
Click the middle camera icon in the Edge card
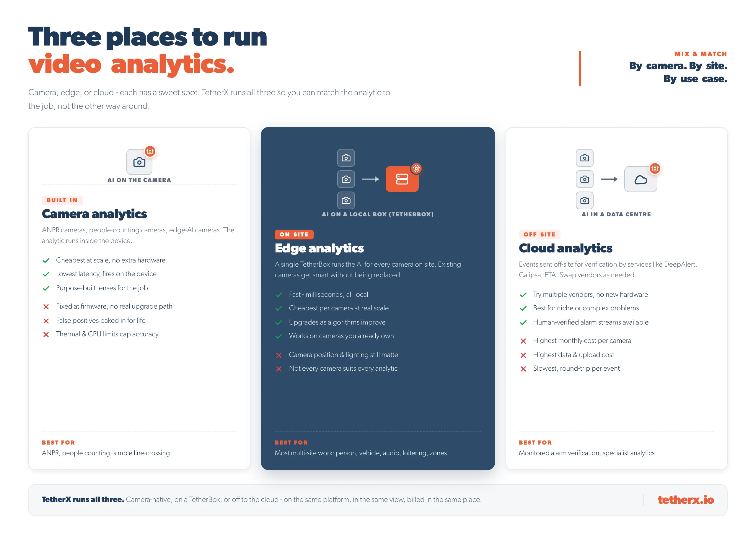click(346, 179)
